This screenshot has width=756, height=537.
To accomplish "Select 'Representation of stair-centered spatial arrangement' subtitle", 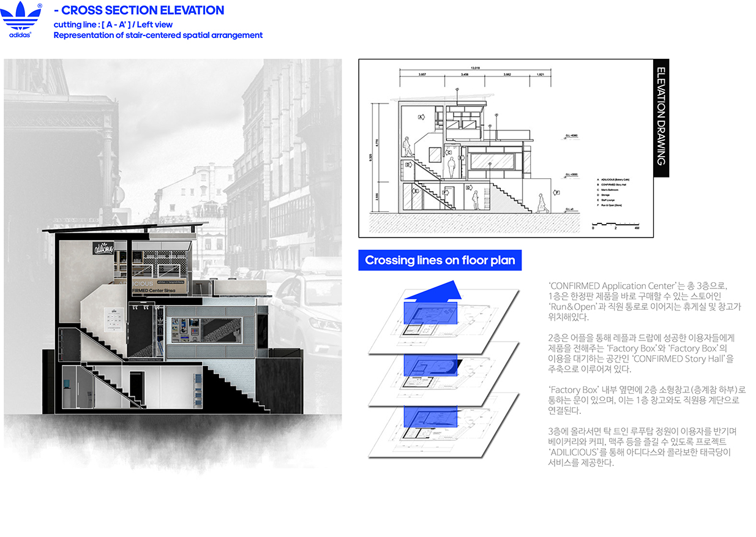I will (158, 36).
